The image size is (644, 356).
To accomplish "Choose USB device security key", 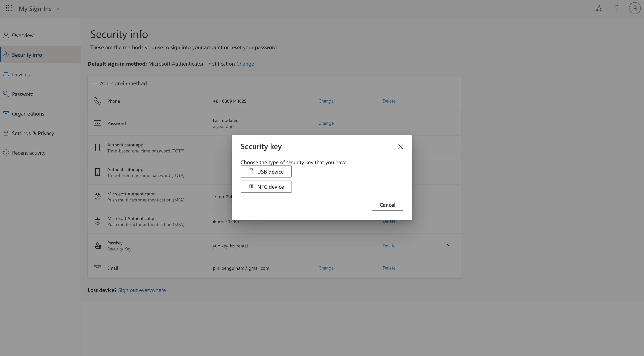I will (266, 172).
